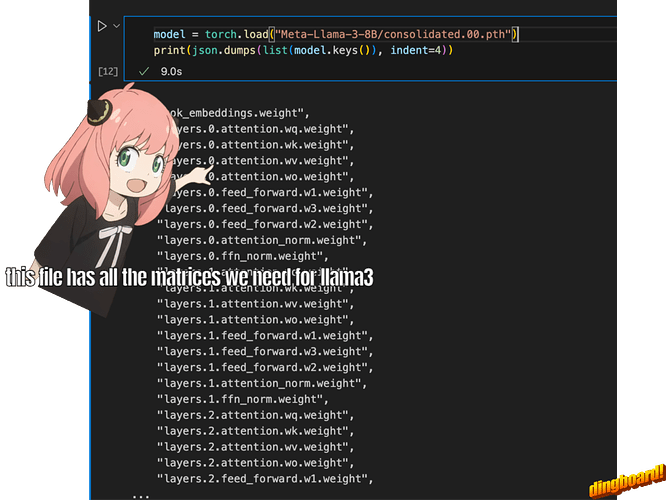This screenshot has width=666, height=500.
Task: Click "layers.2.attention.wq.weight" output line
Action: 256,415
